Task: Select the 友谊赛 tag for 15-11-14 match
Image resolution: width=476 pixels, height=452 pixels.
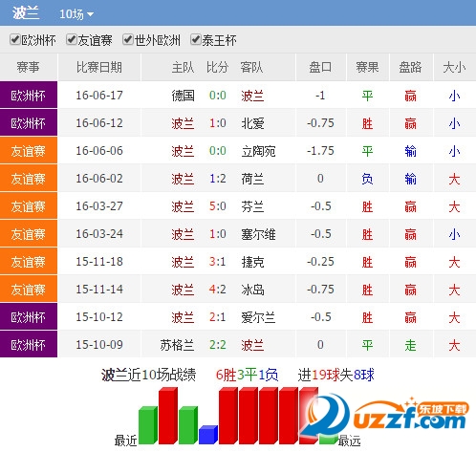Action: [29, 289]
